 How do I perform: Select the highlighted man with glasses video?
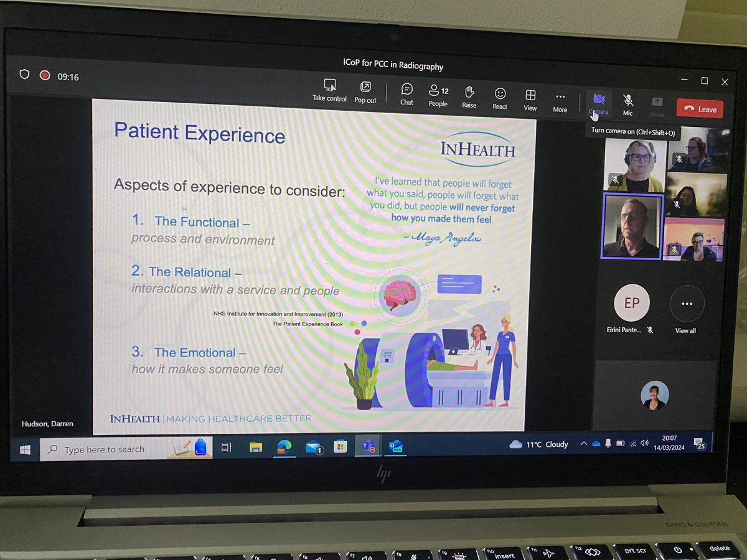tap(631, 226)
